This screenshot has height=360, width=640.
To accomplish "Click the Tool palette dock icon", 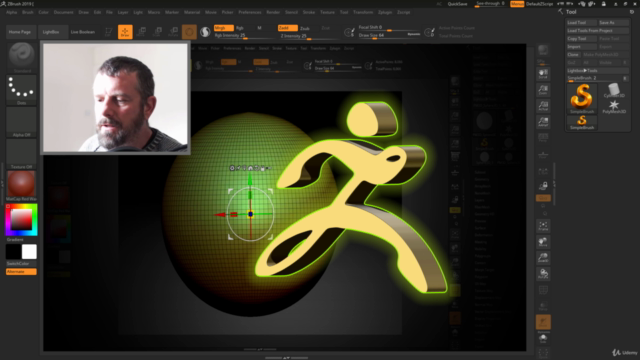I will [x=631, y=12].
